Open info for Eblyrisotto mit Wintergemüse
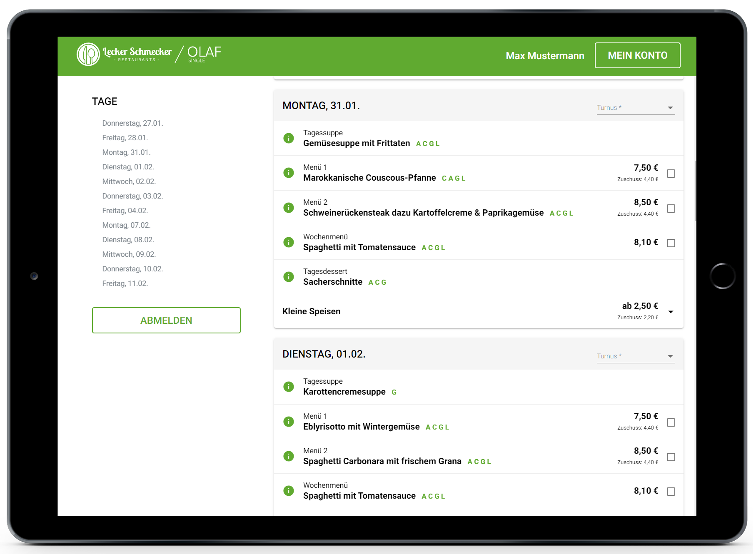The height and width of the screenshot is (554, 756). pyautogui.click(x=289, y=422)
